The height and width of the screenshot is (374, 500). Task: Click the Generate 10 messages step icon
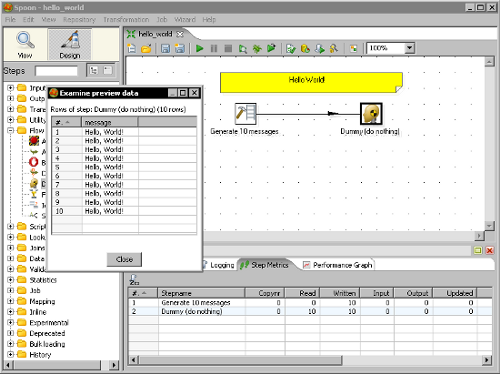246,114
